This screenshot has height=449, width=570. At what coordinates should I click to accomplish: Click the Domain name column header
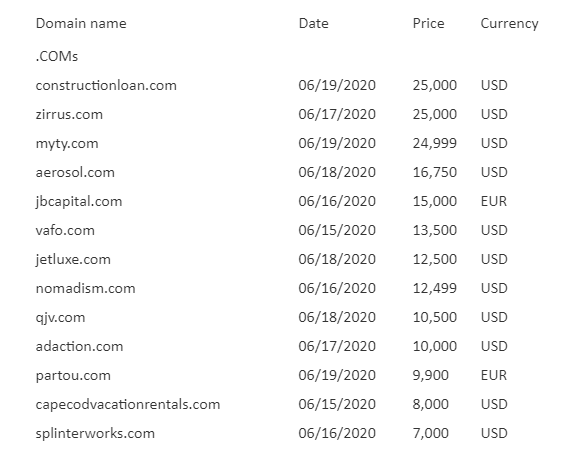[81, 24]
